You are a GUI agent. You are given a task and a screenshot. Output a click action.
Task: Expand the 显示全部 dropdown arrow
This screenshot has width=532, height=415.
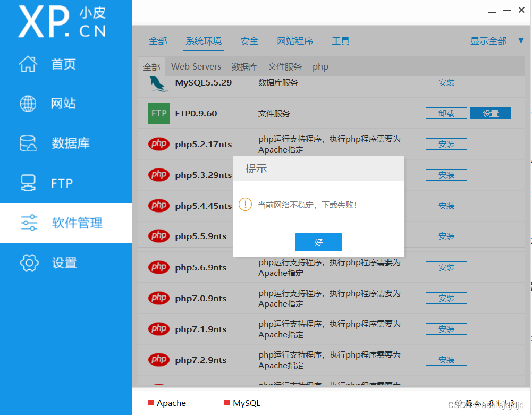click(521, 41)
